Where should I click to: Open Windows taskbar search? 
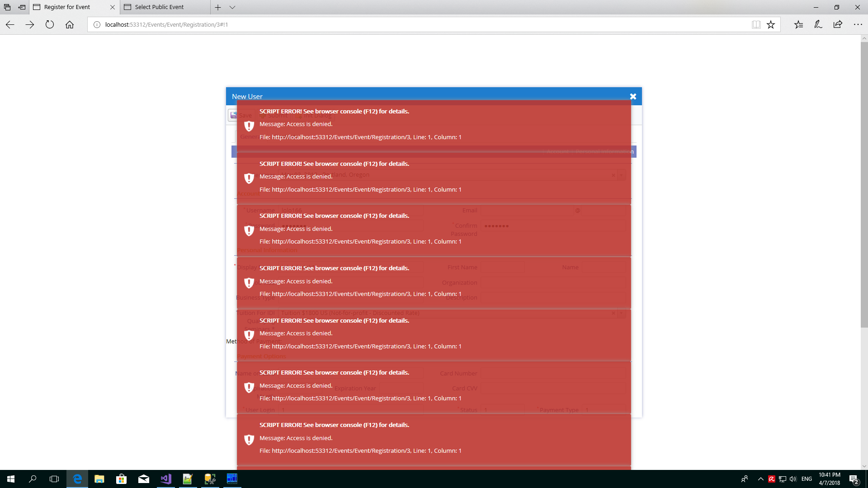click(x=33, y=479)
